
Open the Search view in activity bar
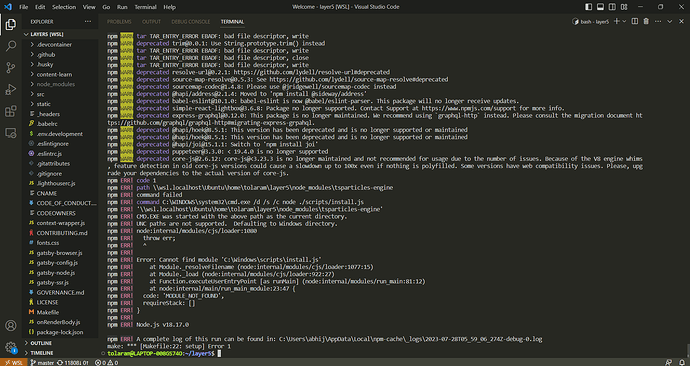11,46
